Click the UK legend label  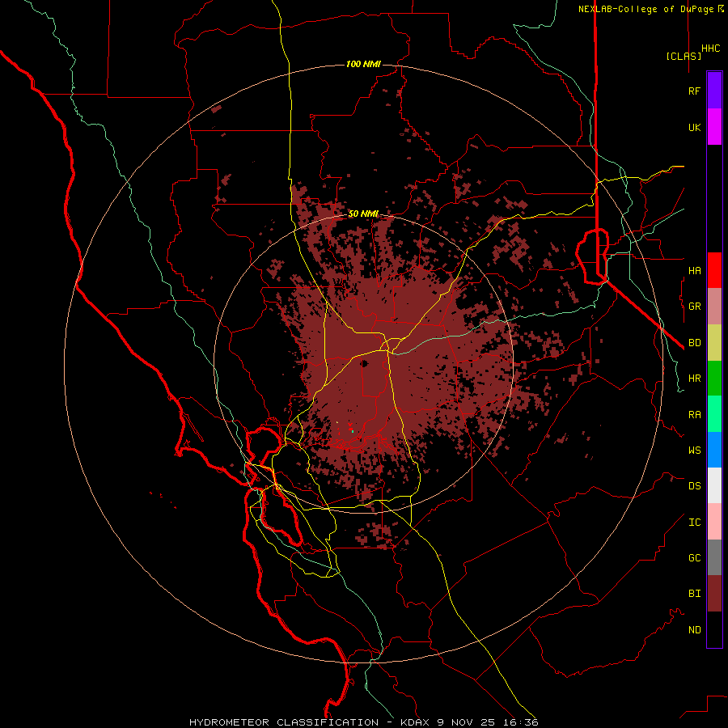[694, 128]
